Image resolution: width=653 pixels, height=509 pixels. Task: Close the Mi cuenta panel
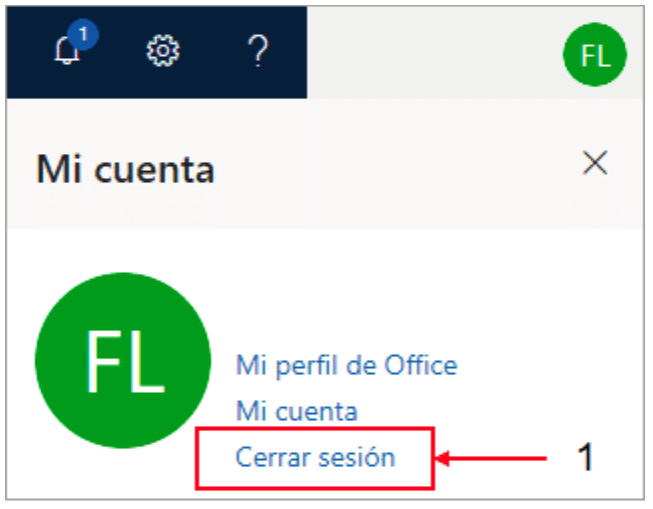595,163
